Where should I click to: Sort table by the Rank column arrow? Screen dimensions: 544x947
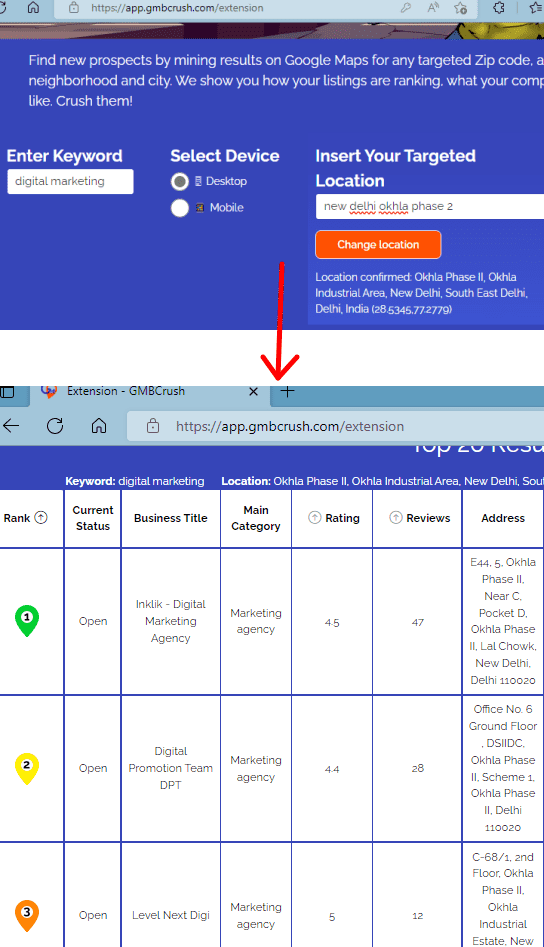coord(41,518)
